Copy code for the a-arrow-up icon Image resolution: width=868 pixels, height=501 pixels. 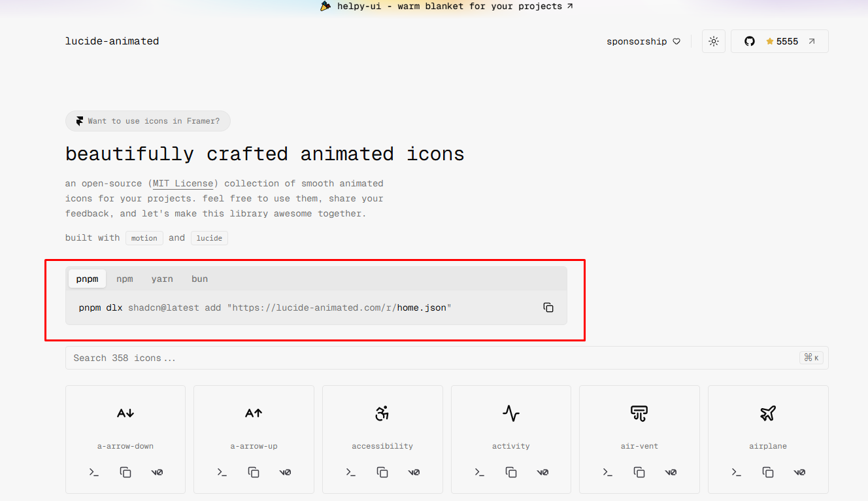254,472
